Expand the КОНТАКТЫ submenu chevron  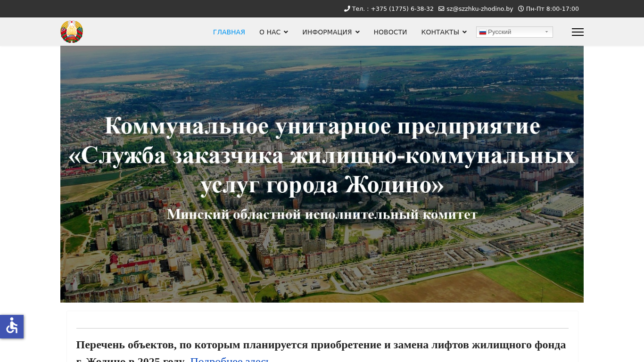pos(464,32)
